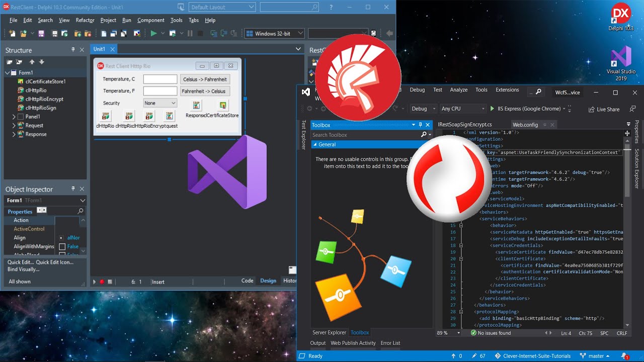Open the Extensions menu in Visual Studio

coord(507,90)
